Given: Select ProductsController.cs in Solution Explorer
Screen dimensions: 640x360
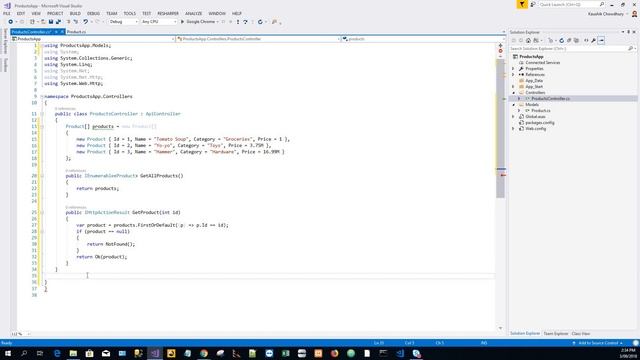Looking at the screenshot, I should coord(550,98).
